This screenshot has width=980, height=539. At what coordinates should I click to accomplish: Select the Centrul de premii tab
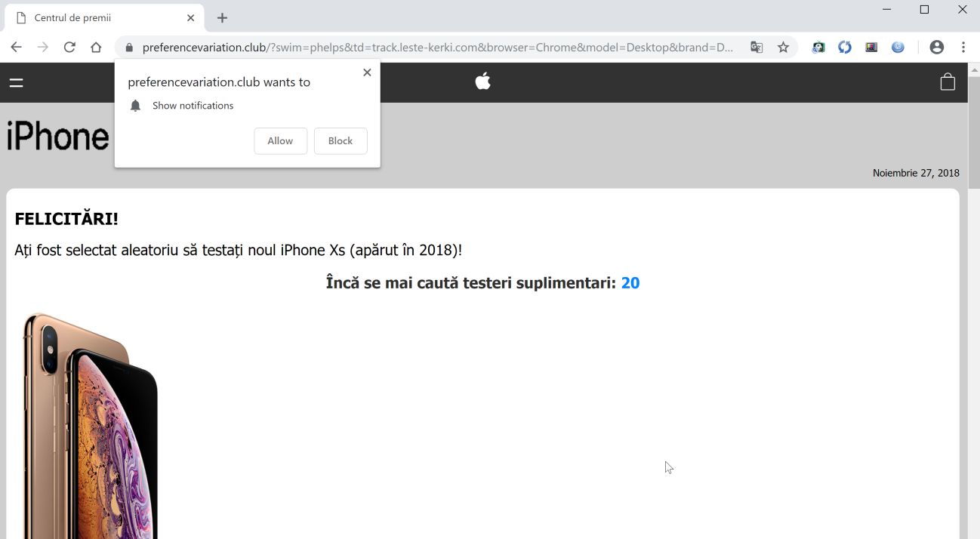(104, 17)
